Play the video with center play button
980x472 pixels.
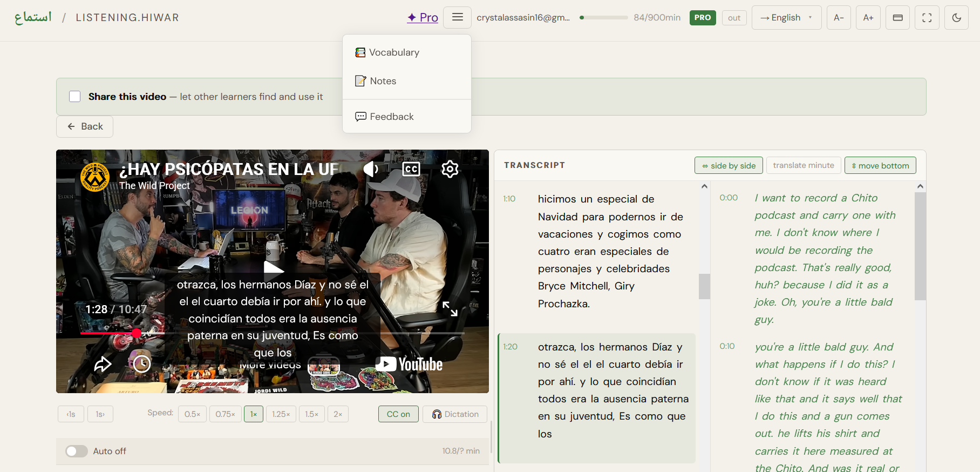pyautogui.click(x=273, y=268)
